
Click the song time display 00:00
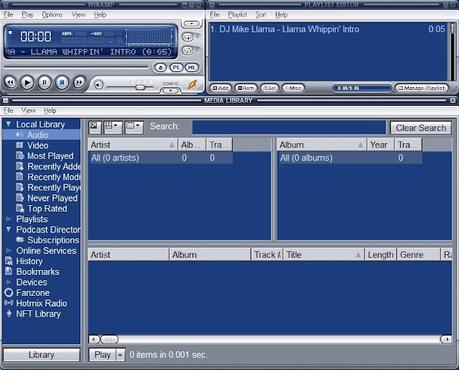[x=36, y=36]
